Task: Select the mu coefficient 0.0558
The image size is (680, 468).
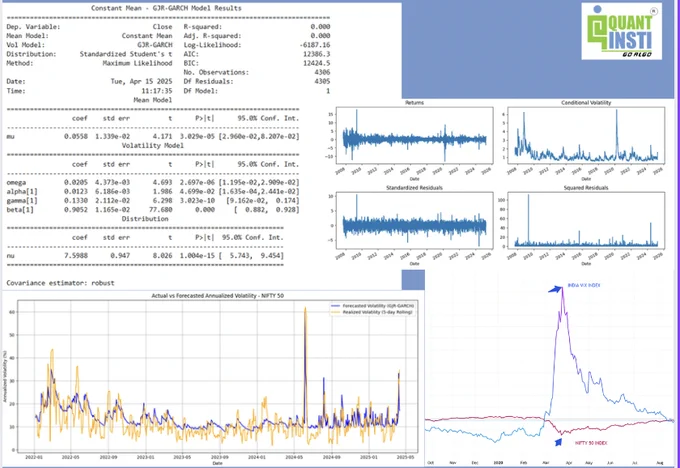Action: (x=76, y=136)
